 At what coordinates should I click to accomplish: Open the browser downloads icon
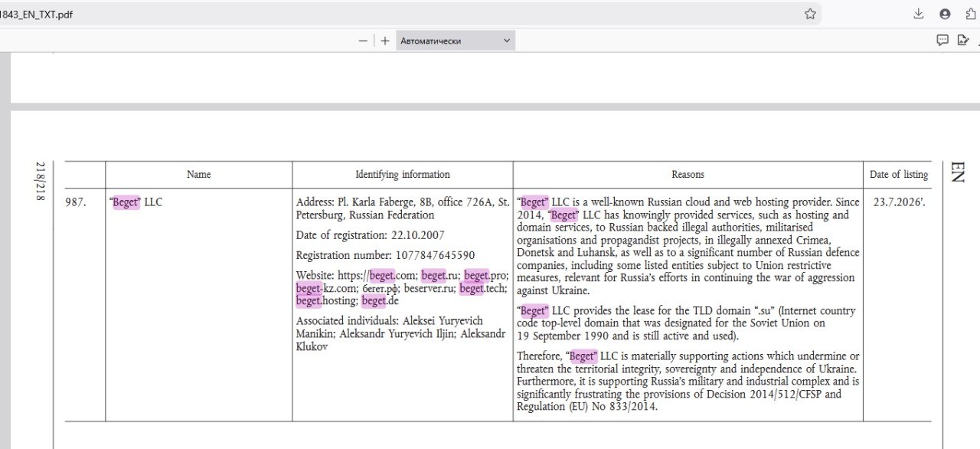919,14
